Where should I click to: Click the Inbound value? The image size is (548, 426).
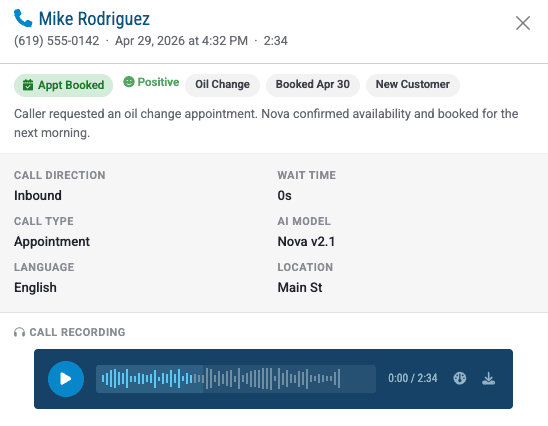[38, 195]
